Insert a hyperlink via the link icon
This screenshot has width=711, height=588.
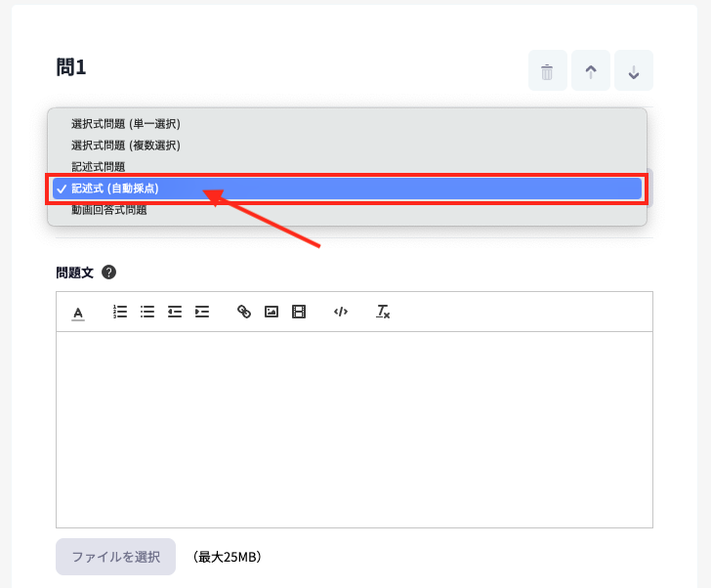244,312
